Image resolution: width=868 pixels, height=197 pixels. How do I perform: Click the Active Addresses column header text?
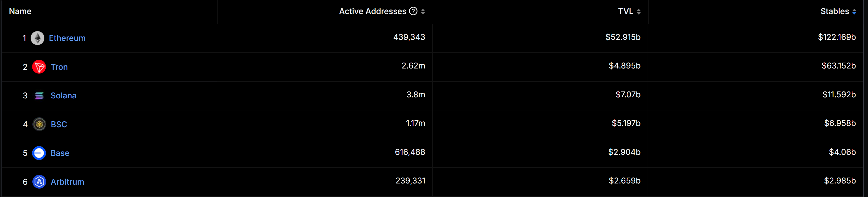372,11
